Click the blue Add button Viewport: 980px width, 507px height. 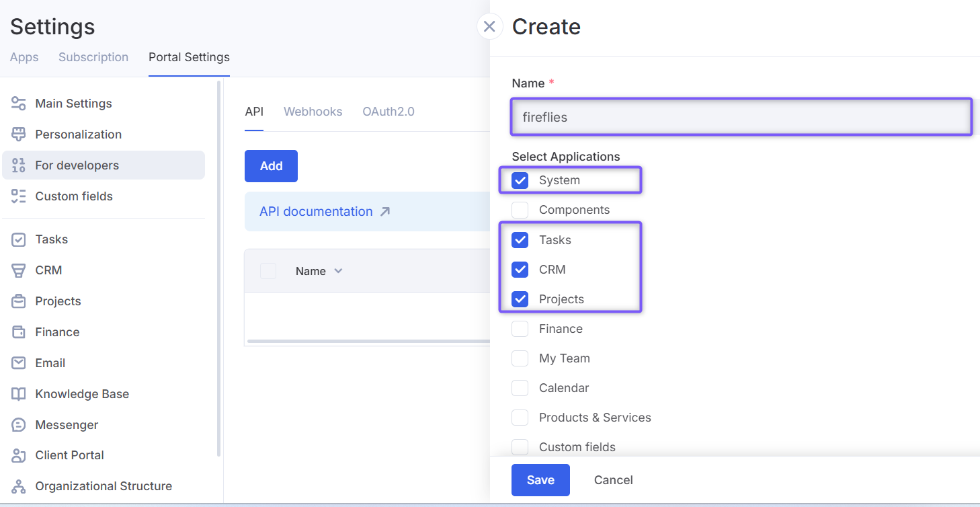coord(271,166)
